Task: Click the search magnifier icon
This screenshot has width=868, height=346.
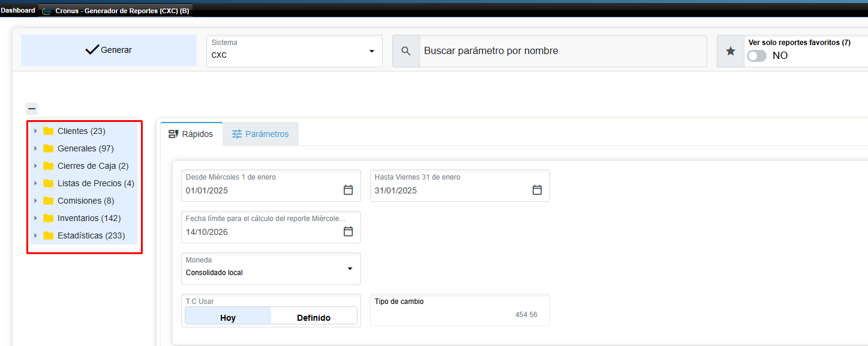Action: tap(406, 51)
